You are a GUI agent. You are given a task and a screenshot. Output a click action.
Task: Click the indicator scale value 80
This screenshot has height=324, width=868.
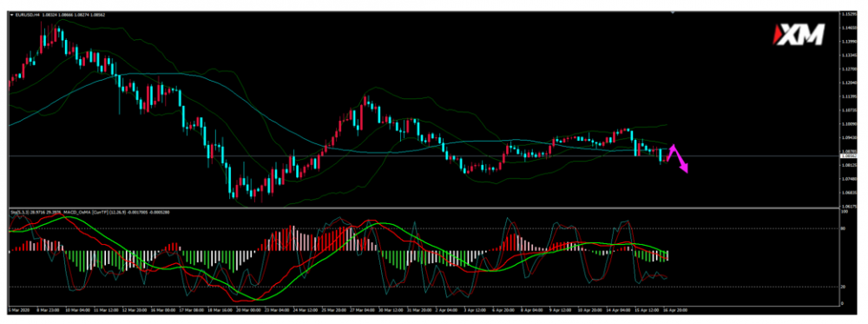coord(843,228)
